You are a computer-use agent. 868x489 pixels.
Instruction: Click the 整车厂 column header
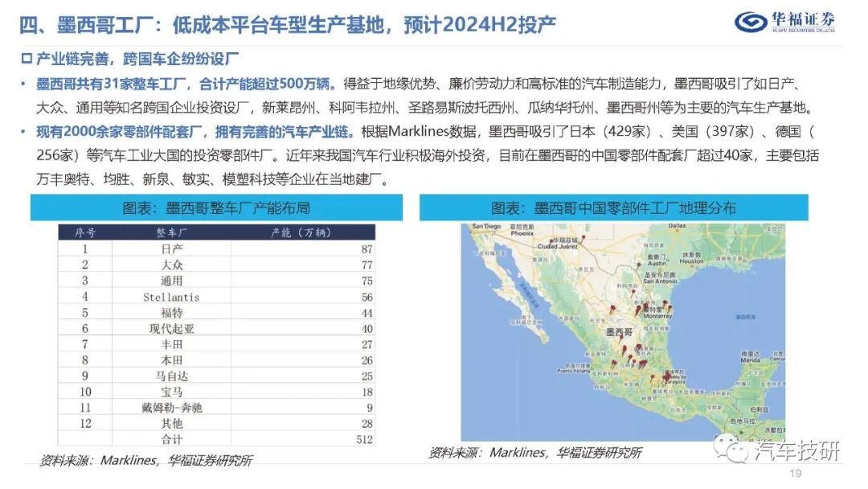tap(172, 232)
